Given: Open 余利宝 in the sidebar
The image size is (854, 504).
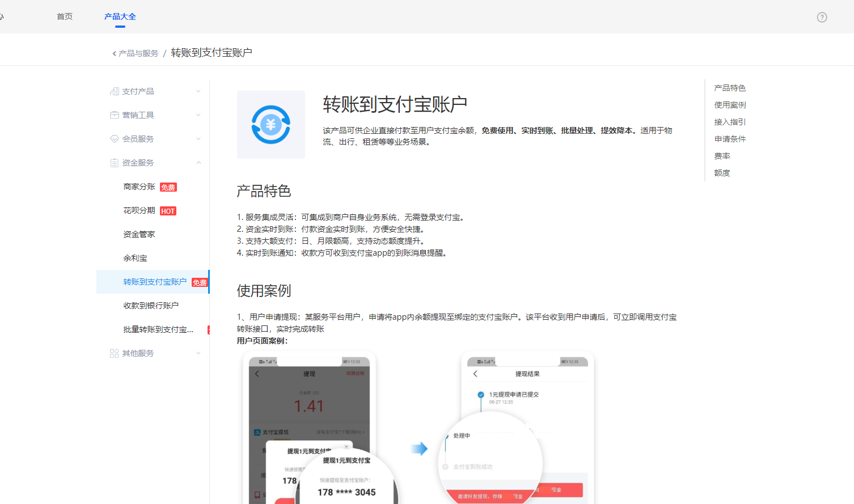Looking at the screenshot, I should (135, 258).
